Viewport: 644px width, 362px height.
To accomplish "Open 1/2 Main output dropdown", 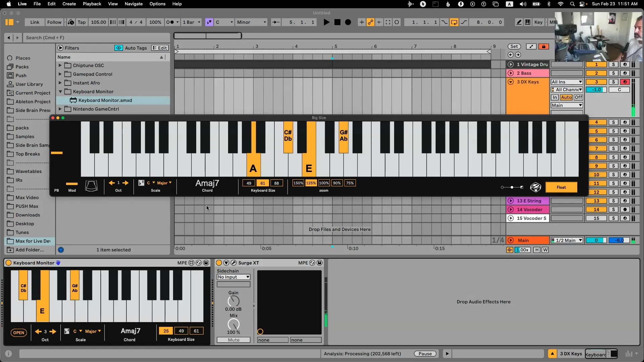I will [x=567, y=240].
